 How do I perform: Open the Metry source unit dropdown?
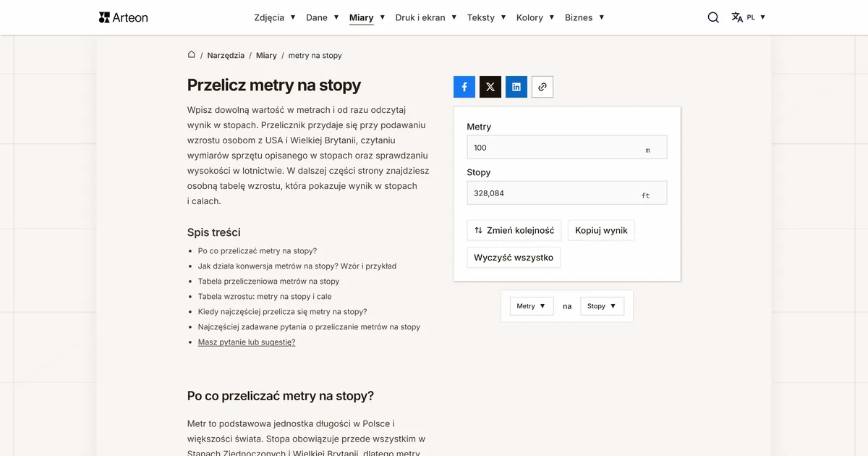[532, 306]
